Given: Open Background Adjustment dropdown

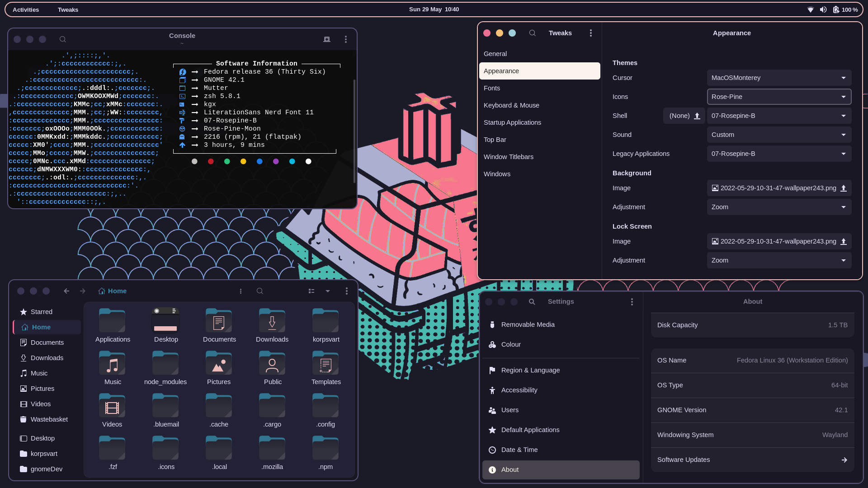Looking at the screenshot, I should (779, 207).
